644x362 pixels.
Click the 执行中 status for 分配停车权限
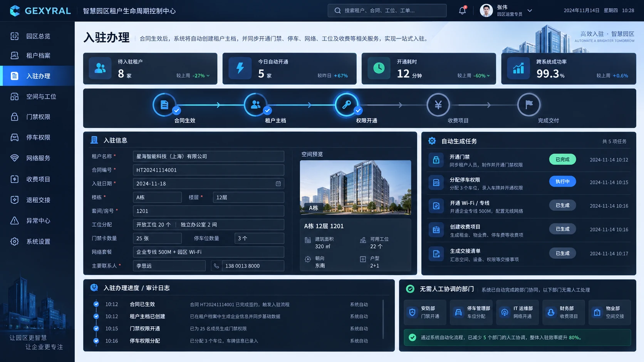[x=562, y=181]
